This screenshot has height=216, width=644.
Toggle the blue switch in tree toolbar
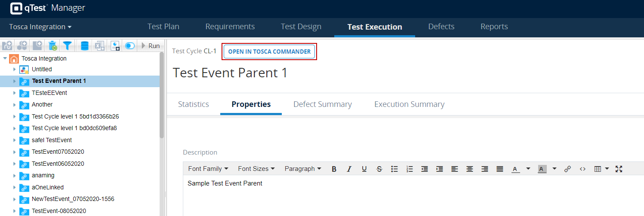pos(130,46)
